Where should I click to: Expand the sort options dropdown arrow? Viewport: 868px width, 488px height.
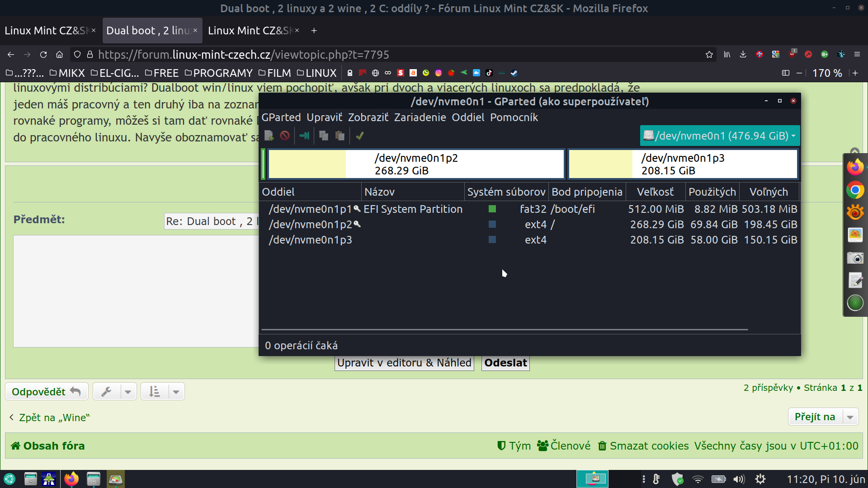[x=176, y=392]
